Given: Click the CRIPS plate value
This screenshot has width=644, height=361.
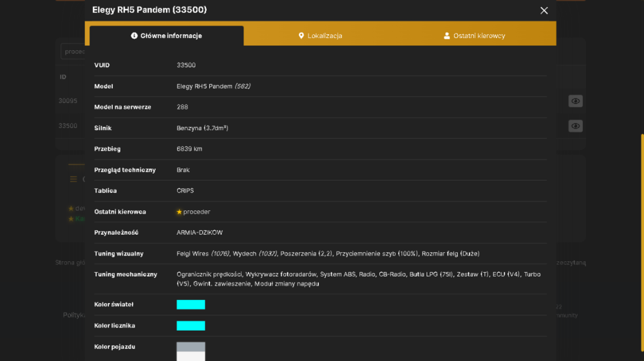Looking at the screenshot, I should (x=185, y=190).
